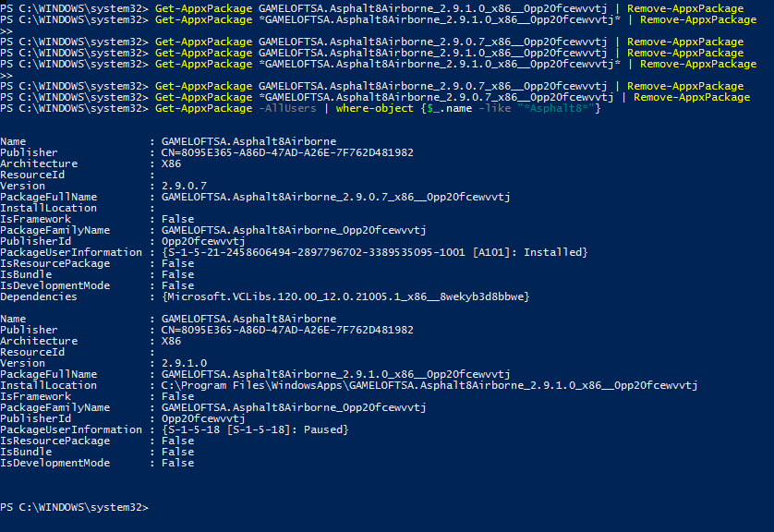Click the version value 2.9.0.7
Screen dimensions: 774x532
[x=184, y=186]
